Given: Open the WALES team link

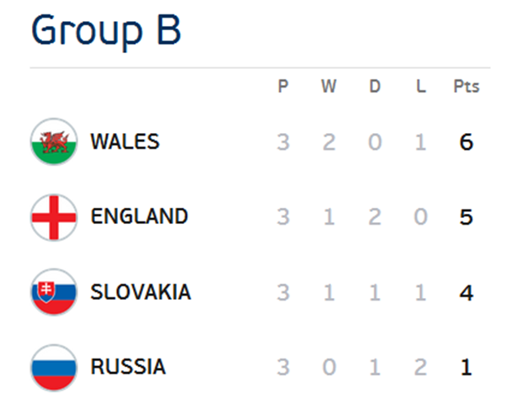Looking at the screenshot, I should coord(125,141).
